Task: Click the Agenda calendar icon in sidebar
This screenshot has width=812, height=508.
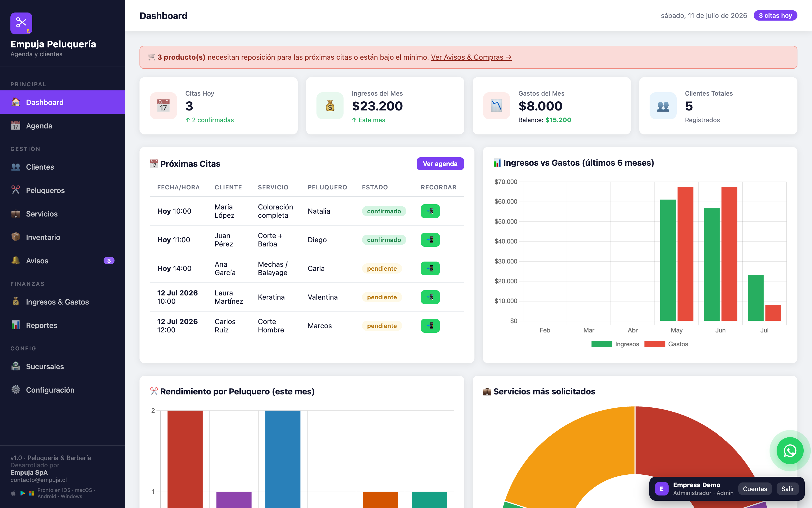Action: point(16,125)
